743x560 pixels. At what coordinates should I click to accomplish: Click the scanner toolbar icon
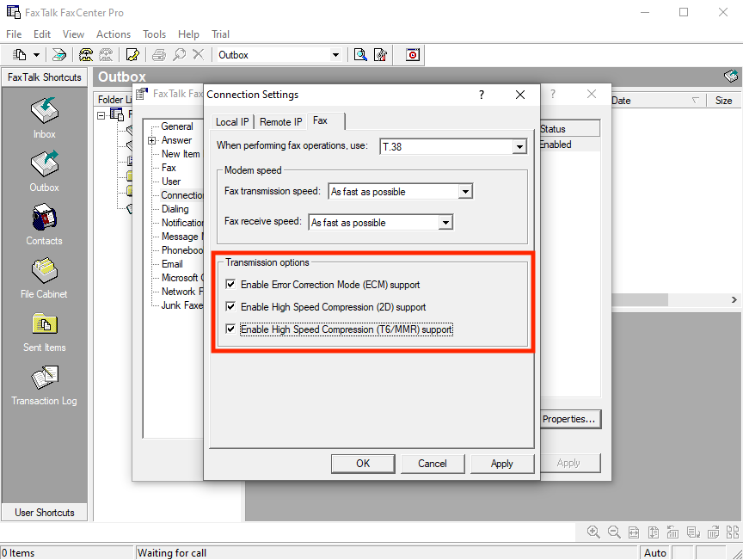point(58,55)
